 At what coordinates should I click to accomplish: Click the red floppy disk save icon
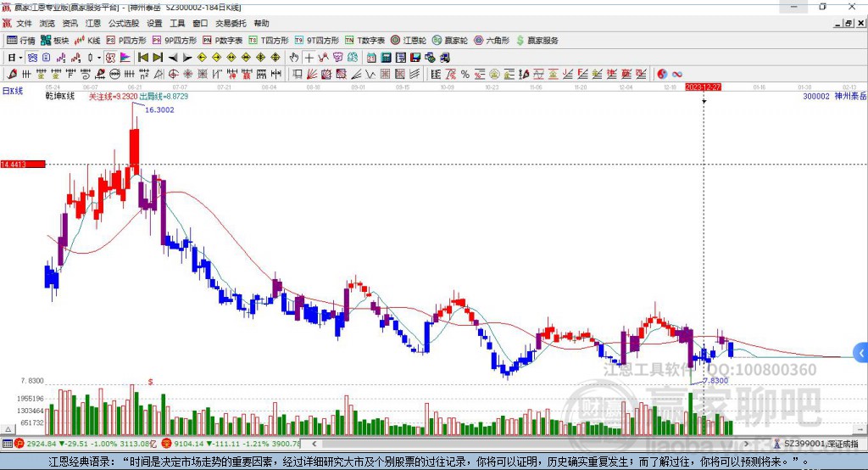(415, 58)
